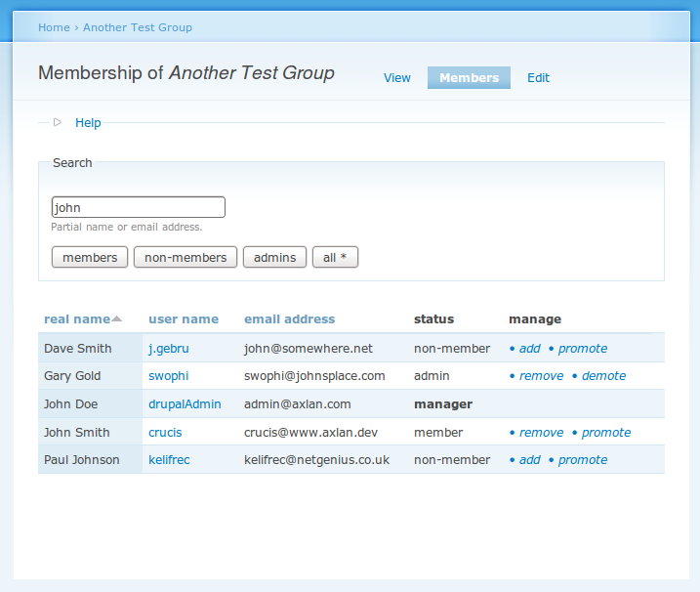Focus the search field containing john
This screenshot has height=592, width=700.
[x=138, y=207]
